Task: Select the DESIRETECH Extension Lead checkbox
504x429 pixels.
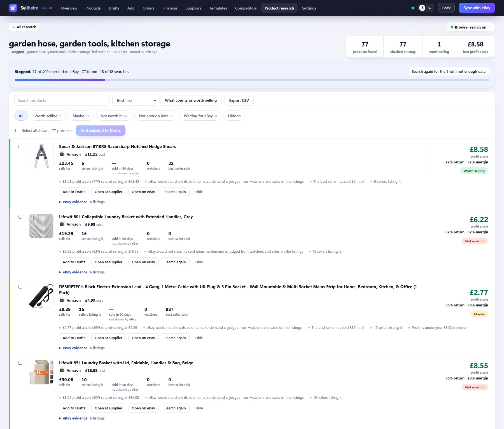Action: coord(20,287)
